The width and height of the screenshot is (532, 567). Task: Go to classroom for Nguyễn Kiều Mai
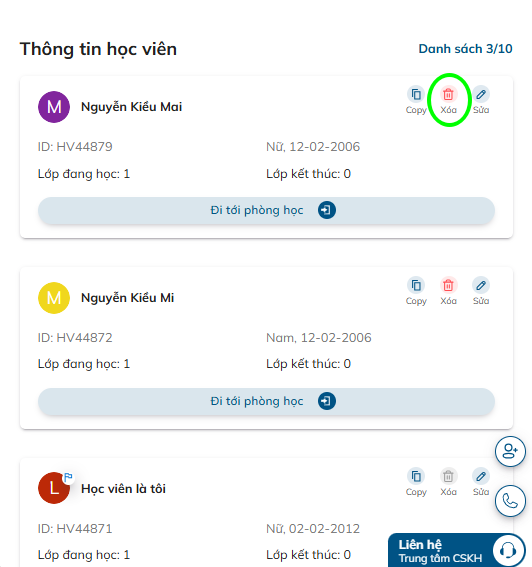266,210
